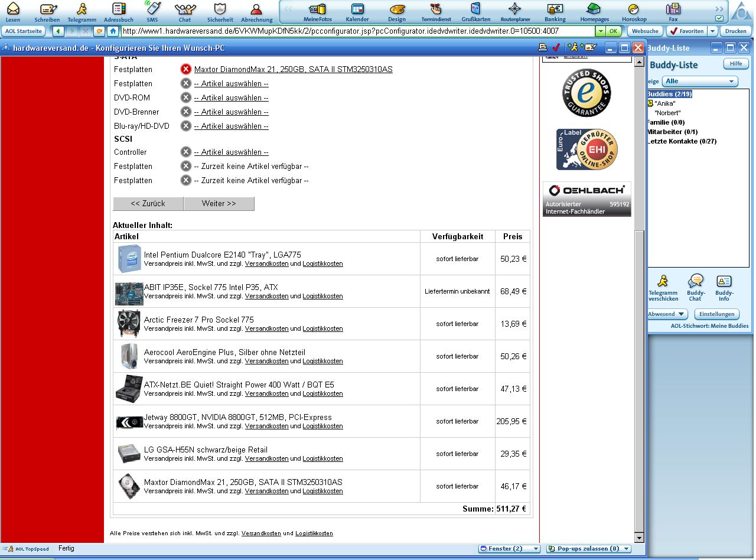The width and height of the screenshot is (756, 560).
Task: Click the Maxtor DiamondMax 21 Festplatten link
Action: click(x=293, y=69)
